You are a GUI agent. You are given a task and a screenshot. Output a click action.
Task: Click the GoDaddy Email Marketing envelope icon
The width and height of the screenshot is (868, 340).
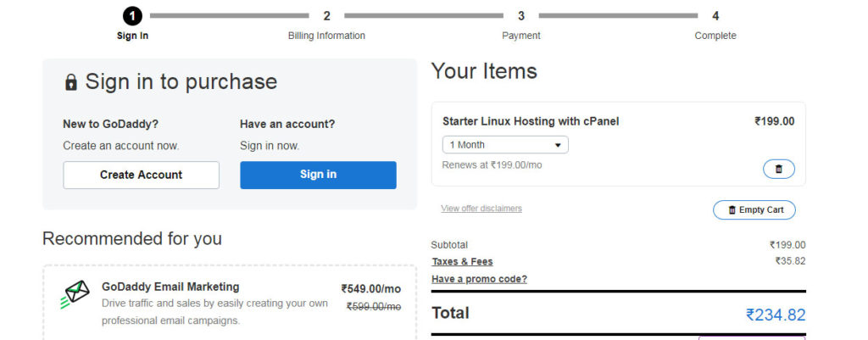pyautogui.click(x=75, y=294)
